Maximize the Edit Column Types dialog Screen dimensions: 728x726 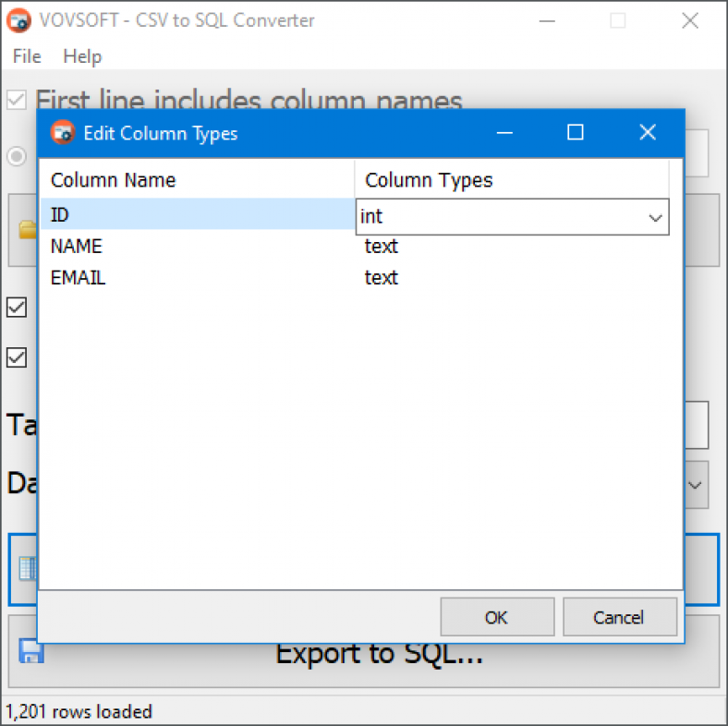(x=576, y=133)
